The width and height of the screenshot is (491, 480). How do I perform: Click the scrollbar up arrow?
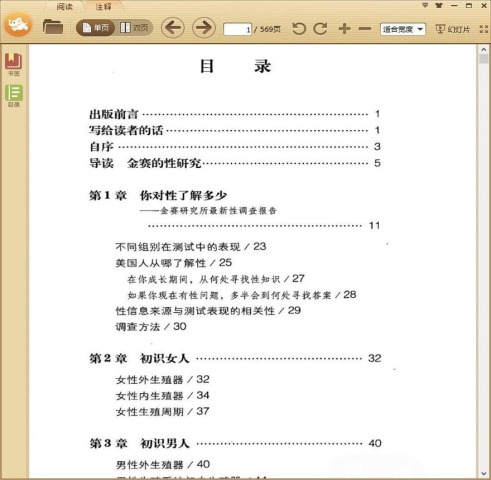[x=484, y=50]
